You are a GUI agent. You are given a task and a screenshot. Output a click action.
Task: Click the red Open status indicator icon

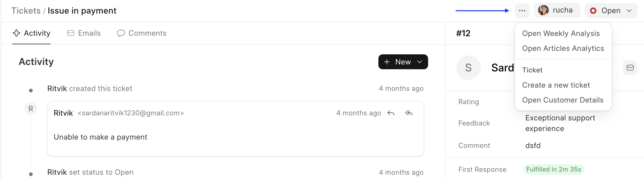593,11
